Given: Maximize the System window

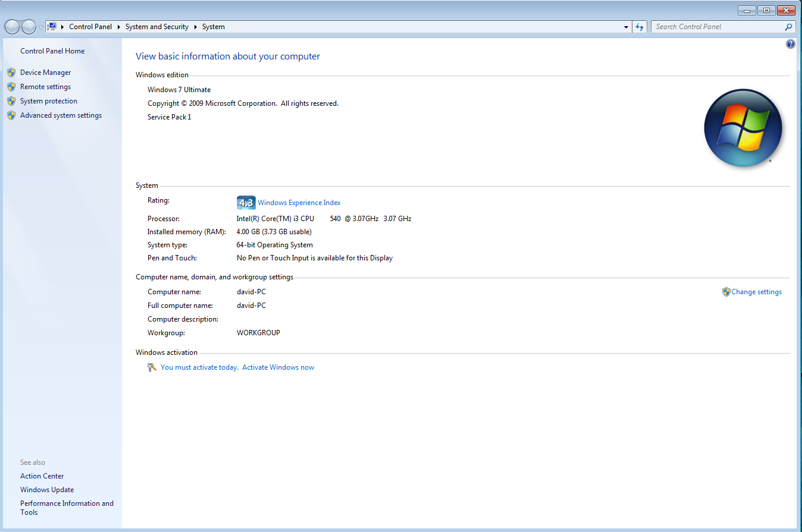Looking at the screenshot, I should tap(766, 10).
